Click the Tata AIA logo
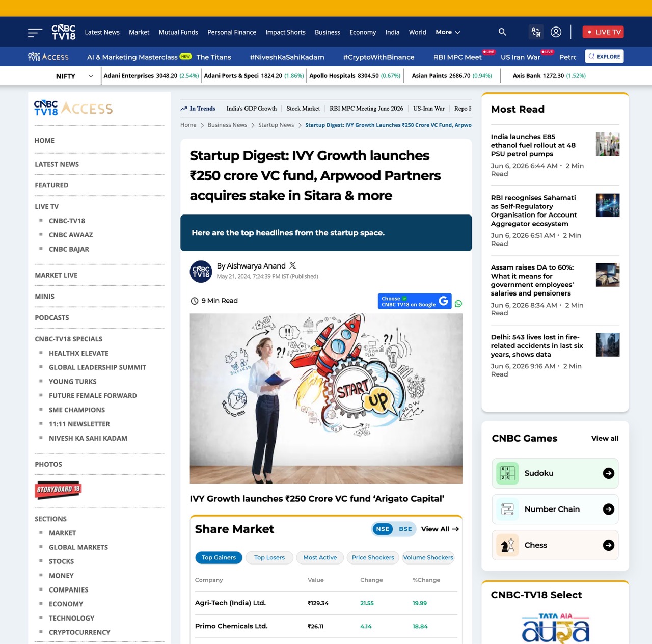This screenshot has height=644, width=652. click(x=555, y=628)
